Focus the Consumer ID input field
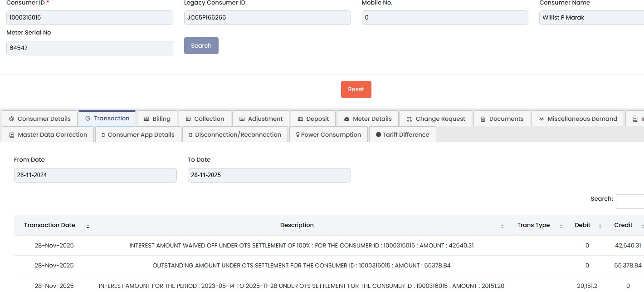This screenshot has height=292, width=644. (89, 18)
